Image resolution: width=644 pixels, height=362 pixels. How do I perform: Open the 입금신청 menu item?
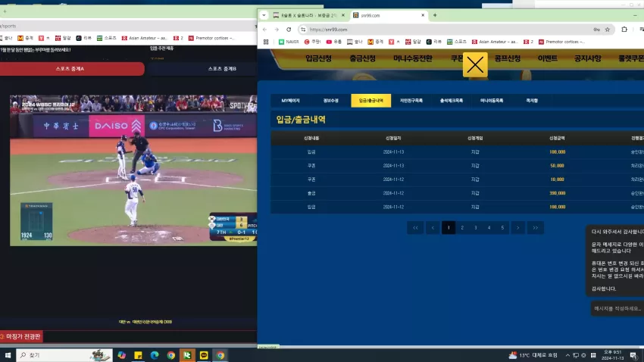(318, 58)
